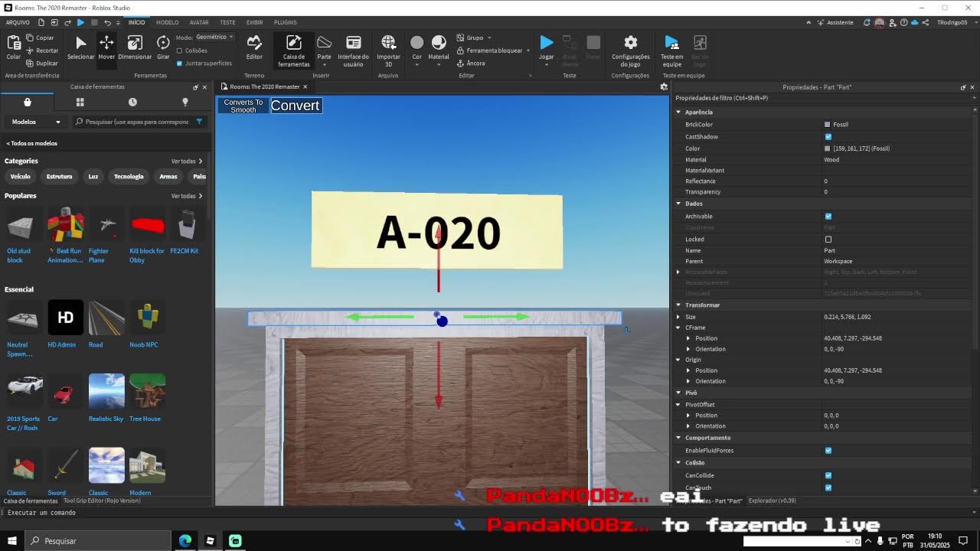Open viewport settings gear icon
This screenshot has width=980, height=551.
click(664, 86)
